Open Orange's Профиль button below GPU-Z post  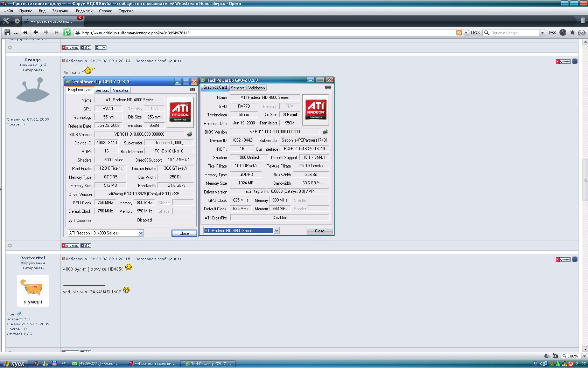(x=70, y=245)
